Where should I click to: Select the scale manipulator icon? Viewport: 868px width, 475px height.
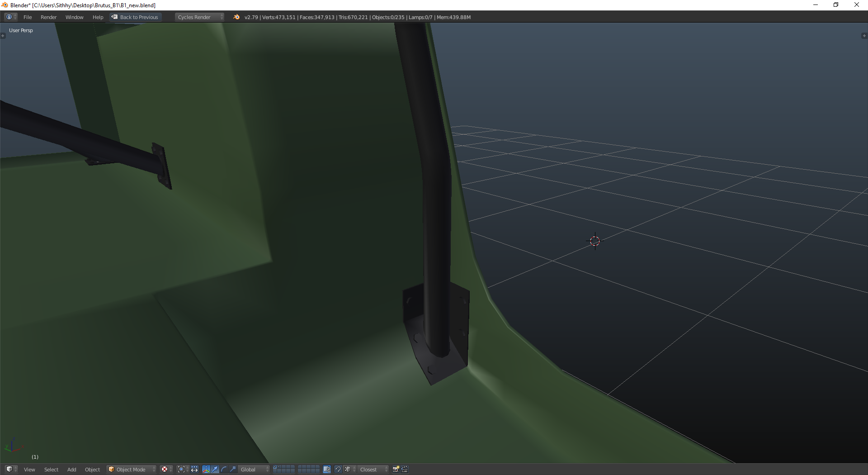[233, 469]
